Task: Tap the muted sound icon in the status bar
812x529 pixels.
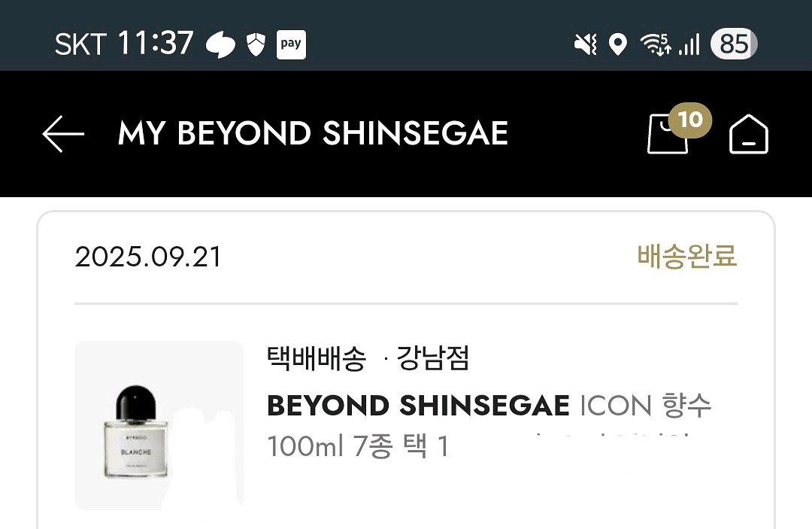Action: (585, 45)
